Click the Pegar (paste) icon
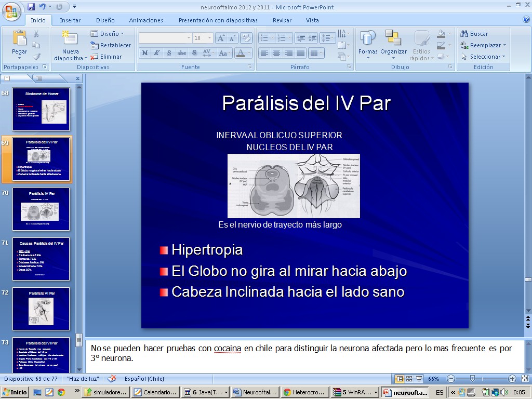The height and width of the screenshot is (399, 532). (x=19, y=39)
